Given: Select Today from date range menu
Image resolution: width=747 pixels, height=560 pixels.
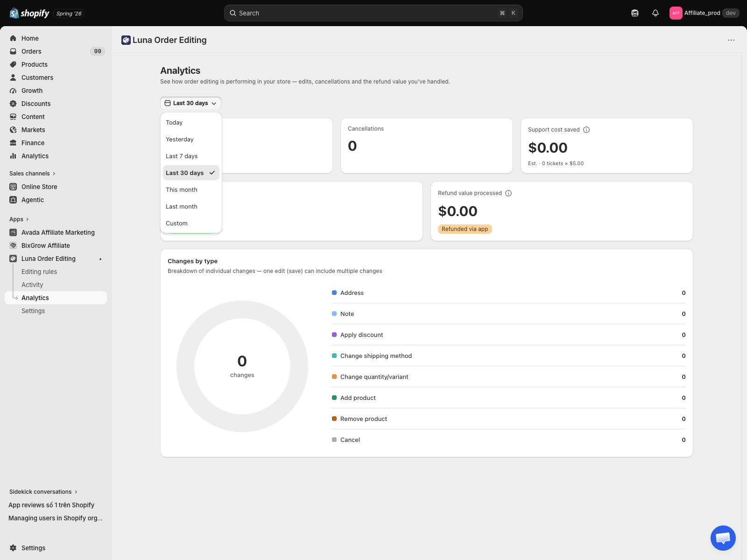Looking at the screenshot, I should (x=191, y=123).
